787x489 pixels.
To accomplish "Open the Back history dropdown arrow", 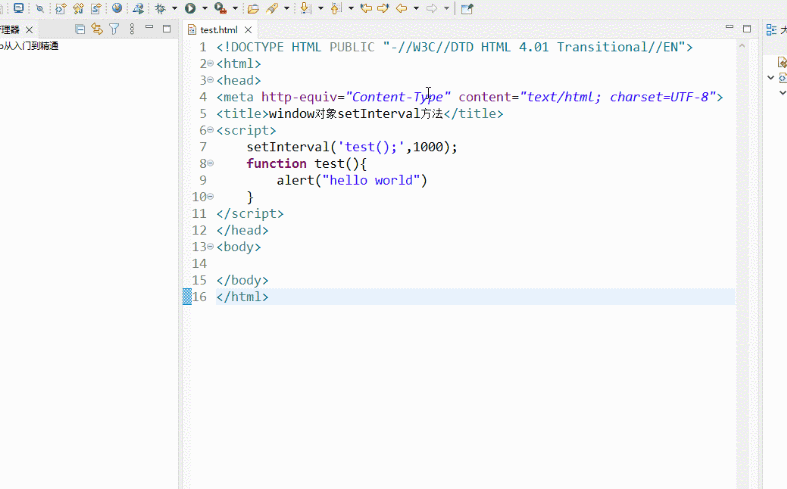I will (x=416, y=9).
